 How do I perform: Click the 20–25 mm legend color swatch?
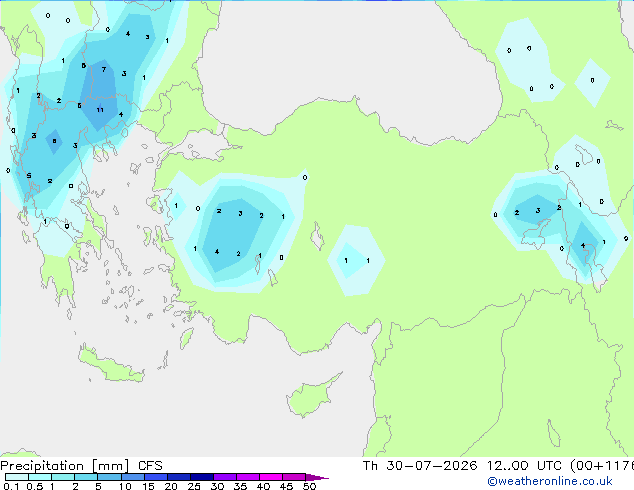pyautogui.click(x=178, y=477)
